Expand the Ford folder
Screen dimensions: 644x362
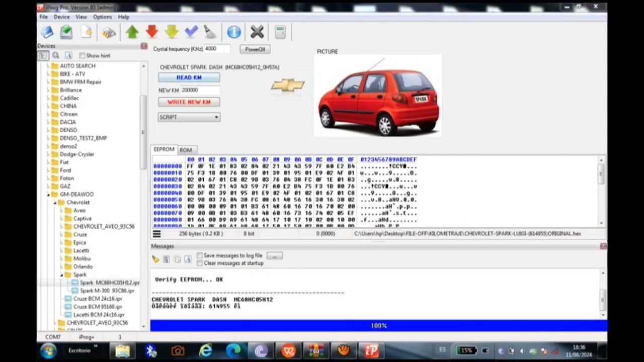coord(49,170)
